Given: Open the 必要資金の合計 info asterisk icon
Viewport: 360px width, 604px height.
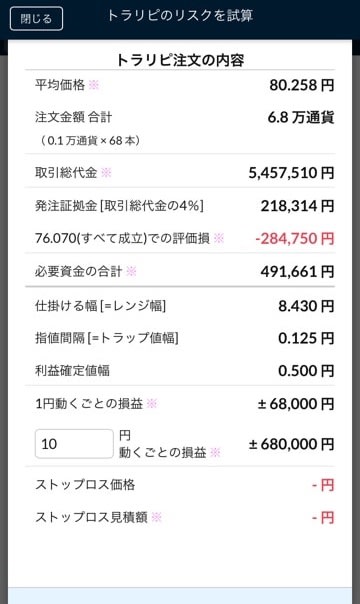Looking at the screenshot, I should pos(131,272).
